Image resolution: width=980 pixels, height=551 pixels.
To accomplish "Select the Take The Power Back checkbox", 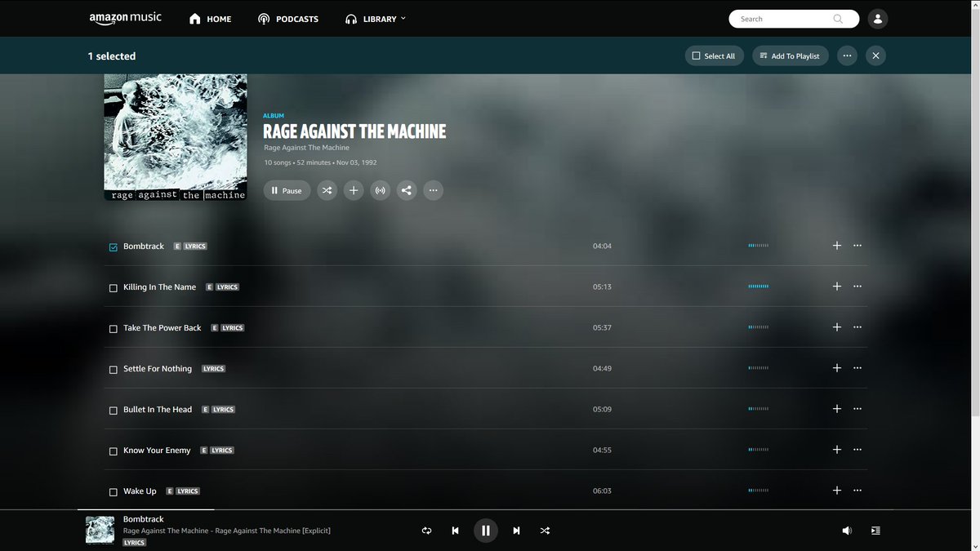I will coord(114,329).
